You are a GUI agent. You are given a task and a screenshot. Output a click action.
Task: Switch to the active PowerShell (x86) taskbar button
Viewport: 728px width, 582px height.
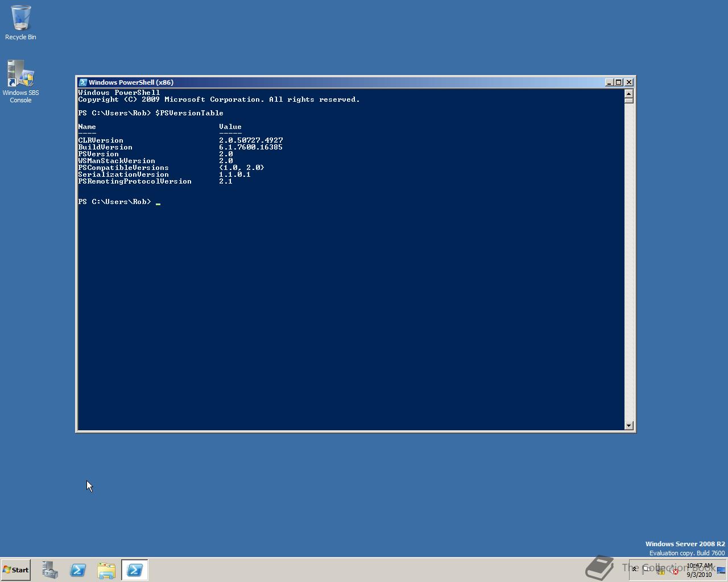135,570
